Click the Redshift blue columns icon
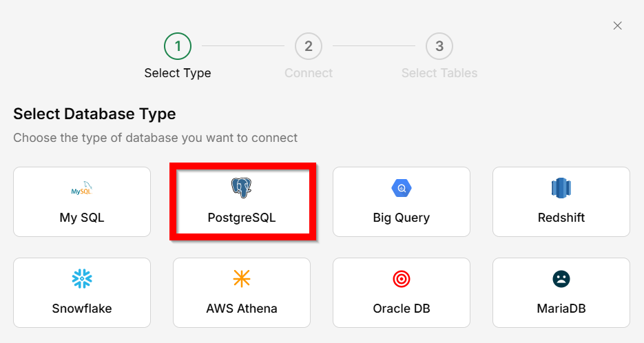 [561, 187]
